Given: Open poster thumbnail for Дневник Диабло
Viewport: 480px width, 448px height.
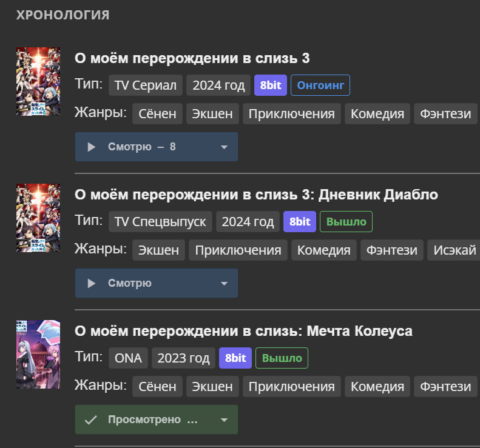Looking at the screenshot, I should tap(38, 218).
